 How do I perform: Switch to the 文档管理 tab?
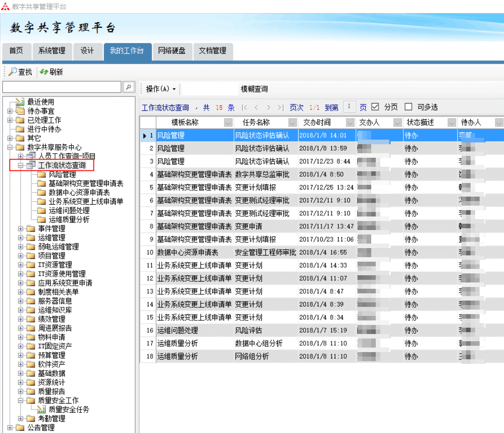click(213, 51)
